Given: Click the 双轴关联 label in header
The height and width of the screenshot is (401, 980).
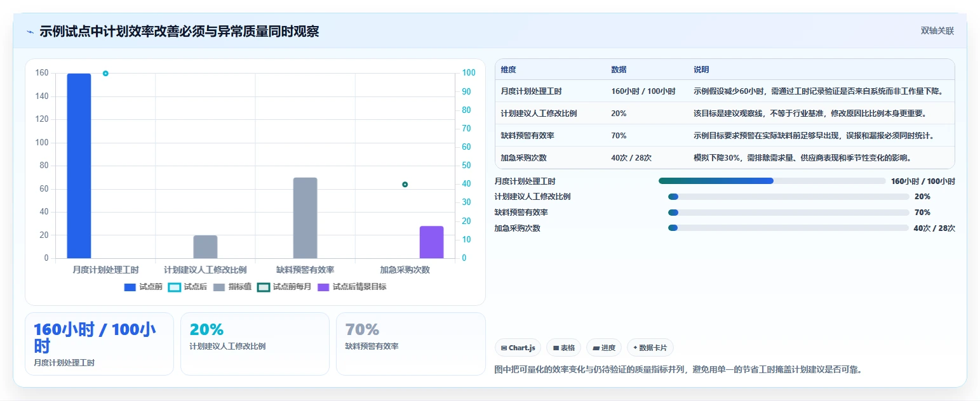Looking at the screenshot, I should coord(937,31).
